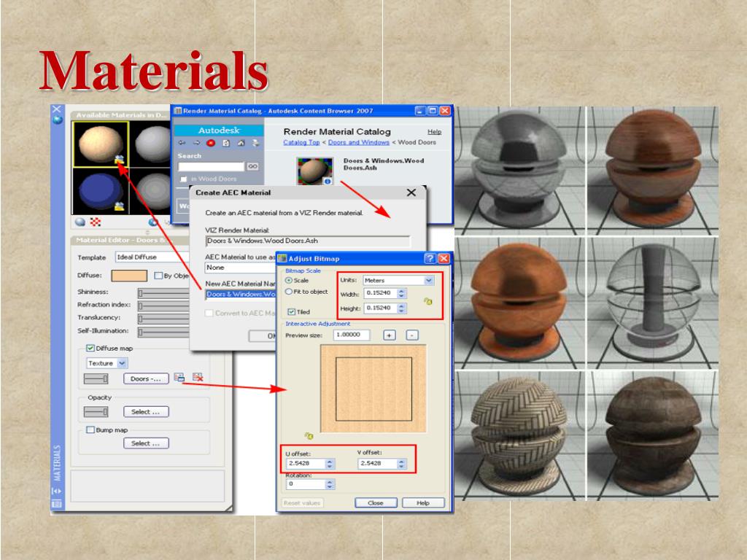Click the V offset spinner arrows
Image resolution: width=747 pixels, height=560 pixels.
point(401,463)
